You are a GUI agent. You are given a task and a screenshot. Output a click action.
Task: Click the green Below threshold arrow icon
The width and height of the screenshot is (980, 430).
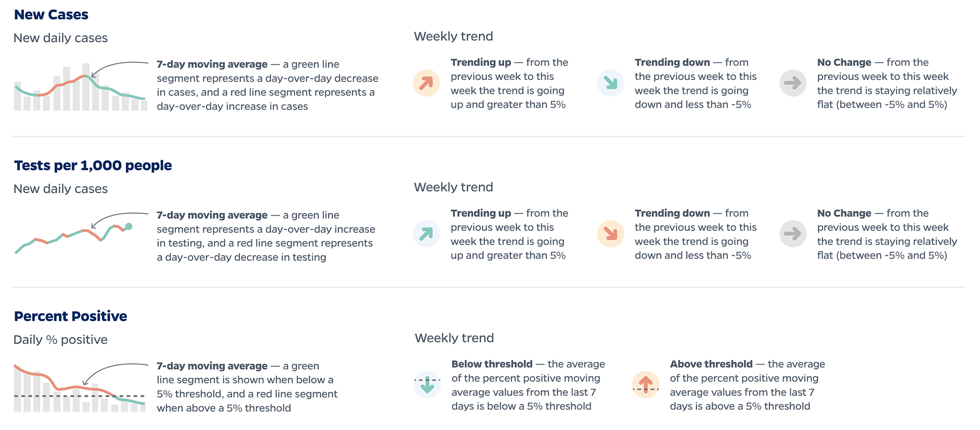[x=427, y=384]
